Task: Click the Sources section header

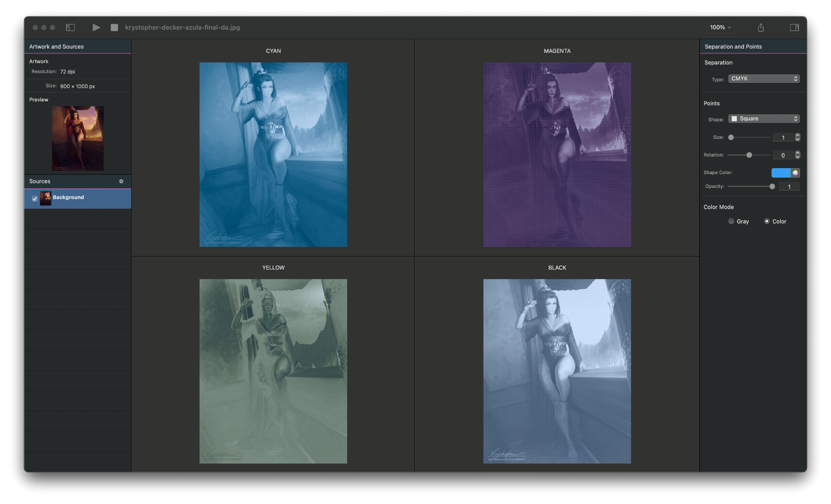Action: pyautogui.click(x=77, y=181)
